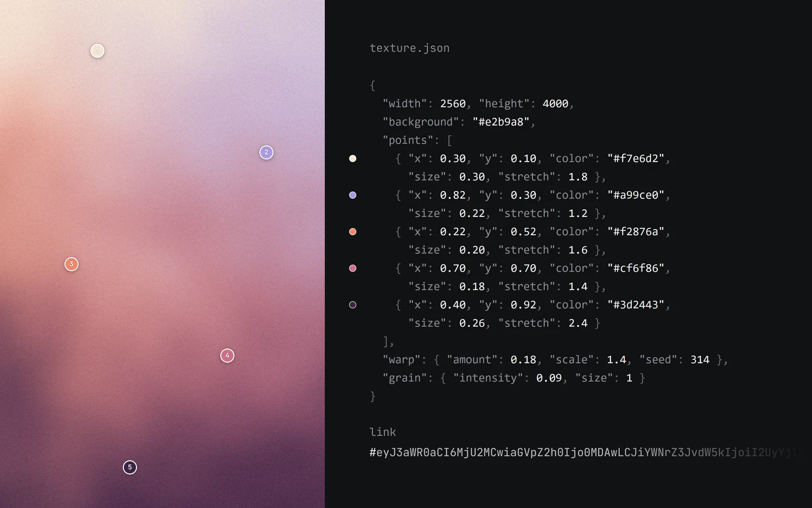The width and height of the screenshot is (812, 508).
Task: Click the width value 2560
Action: (x=453, y=104)
